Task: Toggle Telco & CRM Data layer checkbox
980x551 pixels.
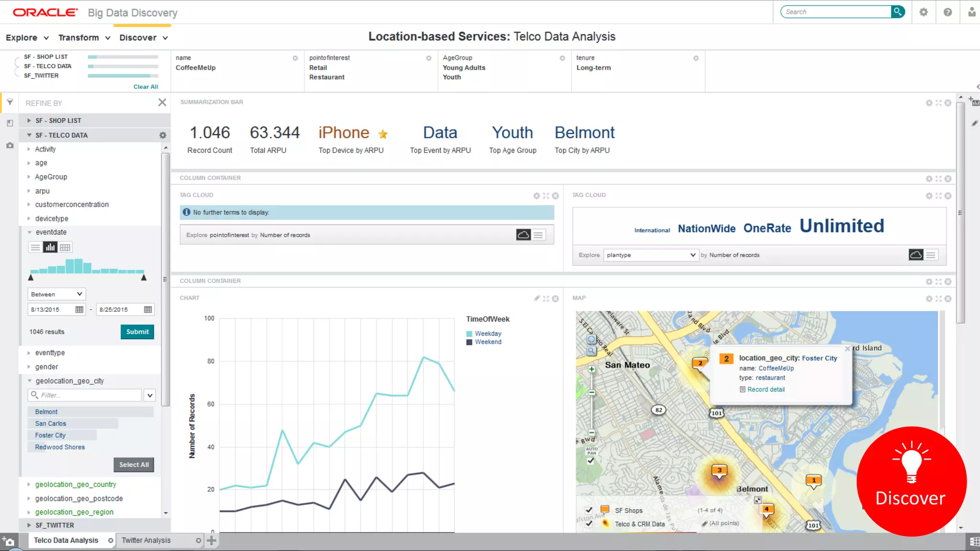Action: pos(589,524)
